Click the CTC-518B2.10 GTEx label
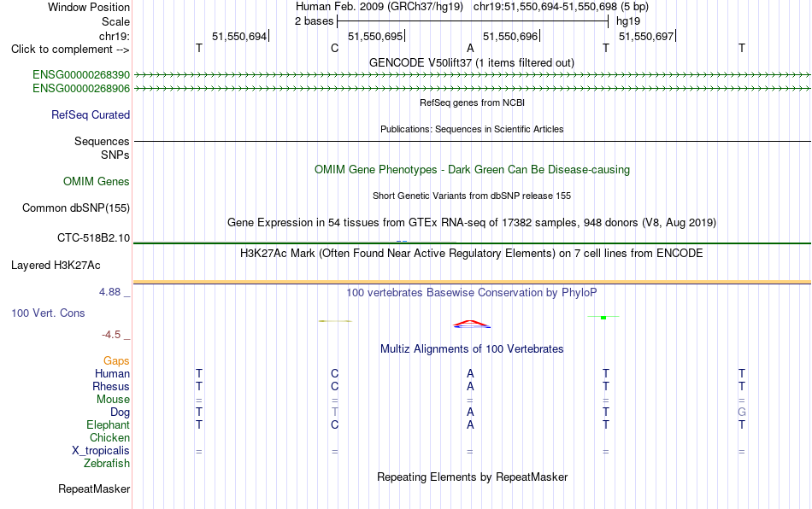Image resolution: width=812 pixels, height=509 pixels. point(94,238)
